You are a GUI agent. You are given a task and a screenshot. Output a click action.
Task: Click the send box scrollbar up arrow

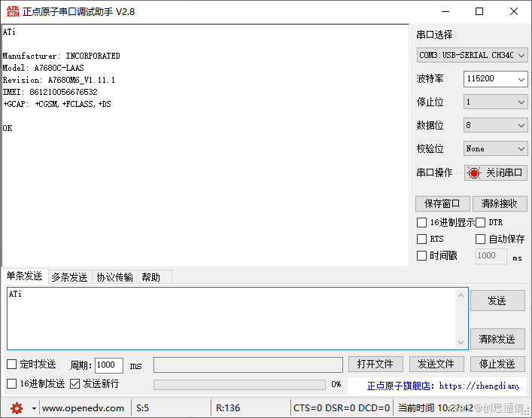(461, 295)
